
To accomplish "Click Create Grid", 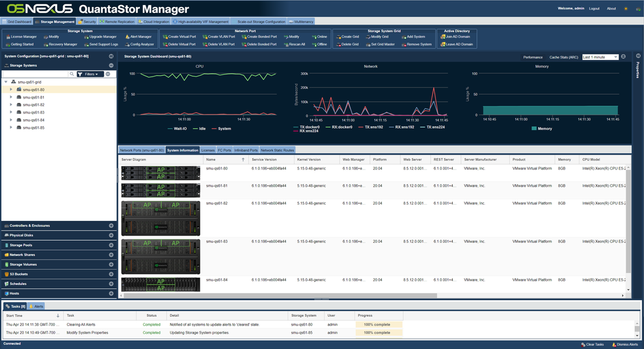I will (x=348, y=37).
